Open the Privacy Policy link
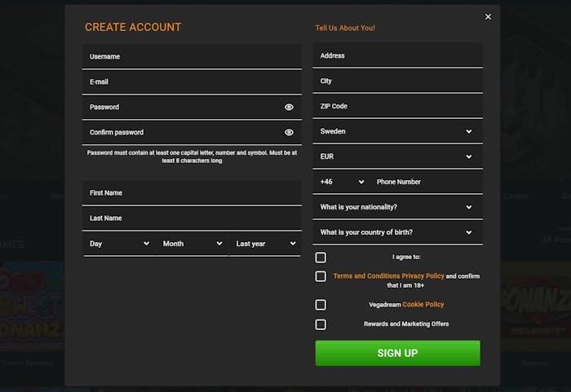The width and height of the screenshot is (571, 392). 423,276
